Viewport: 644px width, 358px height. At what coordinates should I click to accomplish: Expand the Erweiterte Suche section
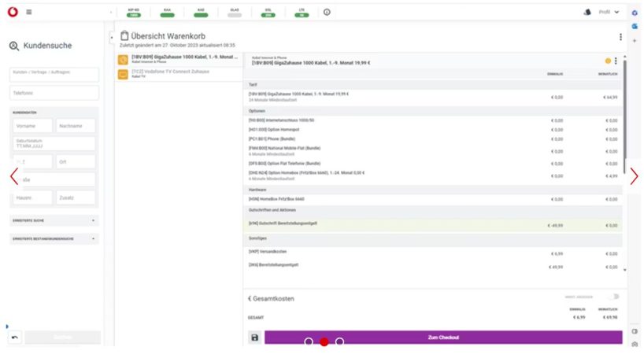54,220
